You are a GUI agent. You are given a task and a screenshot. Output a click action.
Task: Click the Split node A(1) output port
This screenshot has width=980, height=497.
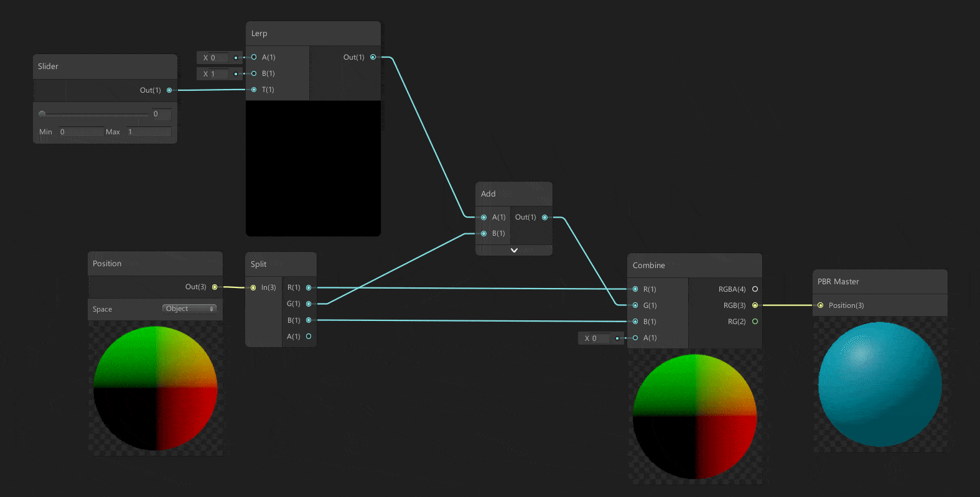click(309, 337)
